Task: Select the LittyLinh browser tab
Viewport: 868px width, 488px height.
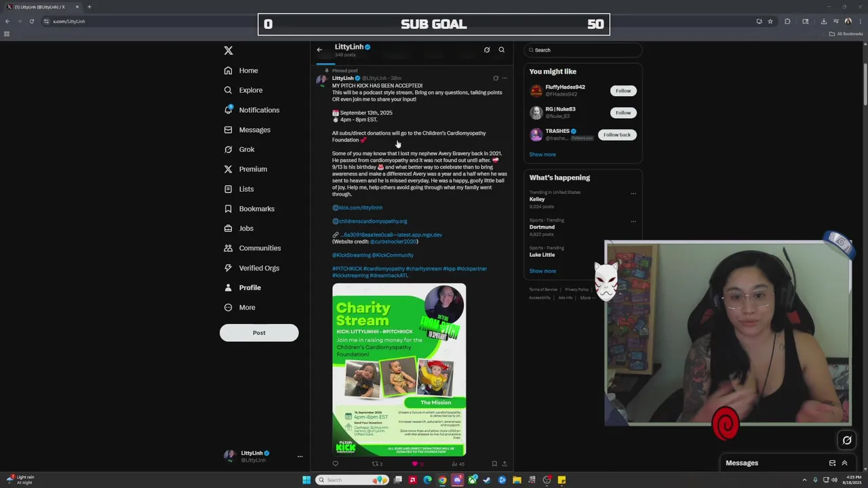Action: (43, 7)
